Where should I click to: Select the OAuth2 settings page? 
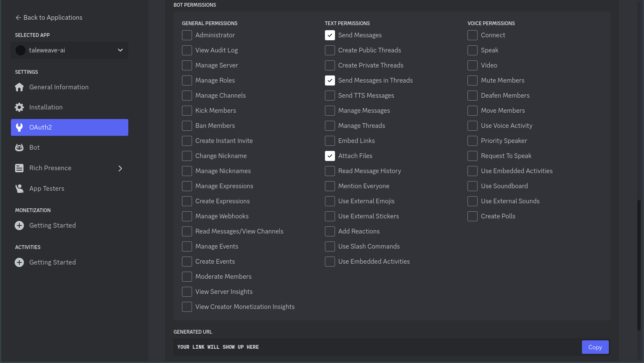point(70,127)
